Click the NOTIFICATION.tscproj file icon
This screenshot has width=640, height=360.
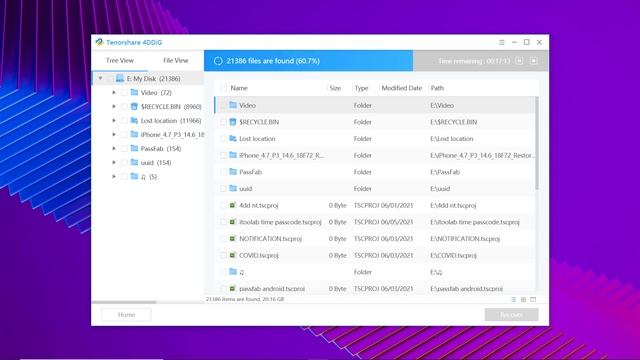tap(233, 238)
